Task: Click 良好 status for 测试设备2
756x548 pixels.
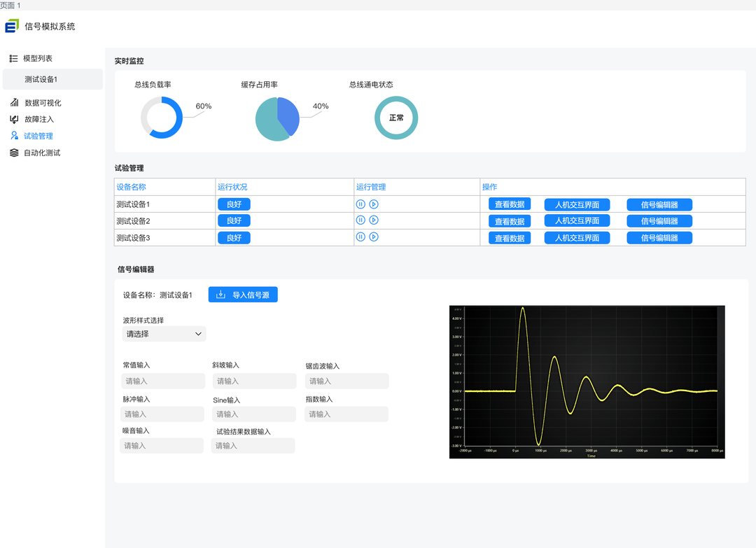Action: [234, 220]
